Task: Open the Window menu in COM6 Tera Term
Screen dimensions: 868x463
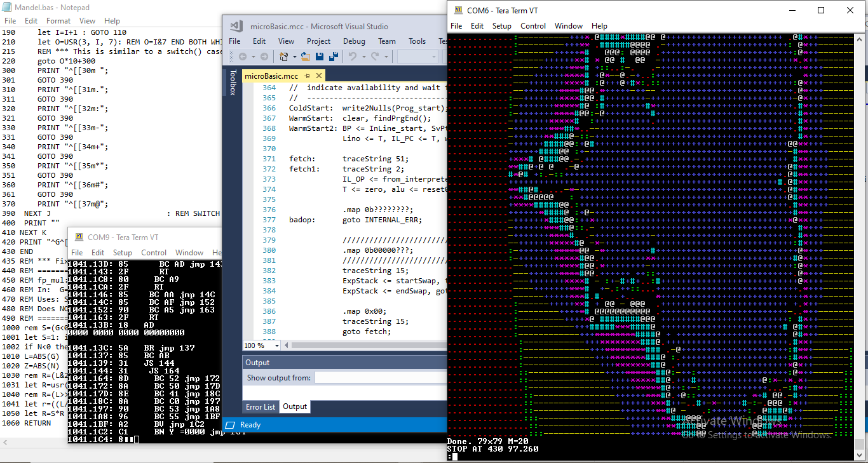Action: coord(569,26)
